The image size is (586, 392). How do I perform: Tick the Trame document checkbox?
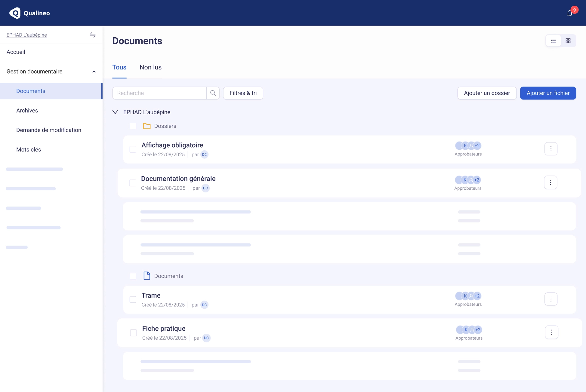pyautogui.click(x=133, y=299)
